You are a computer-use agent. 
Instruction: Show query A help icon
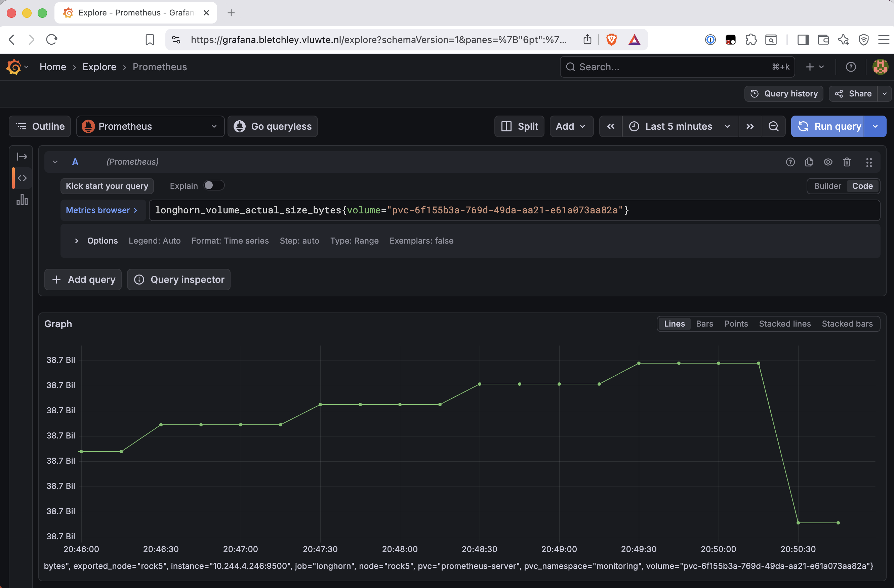click(x=790, y=162)
